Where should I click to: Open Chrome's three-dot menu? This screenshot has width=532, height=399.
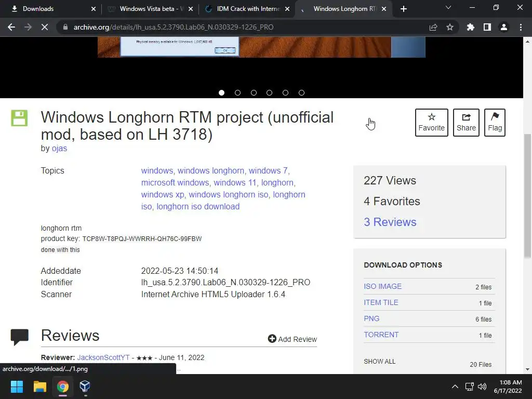pyautogui.click(x=521, y=27)
